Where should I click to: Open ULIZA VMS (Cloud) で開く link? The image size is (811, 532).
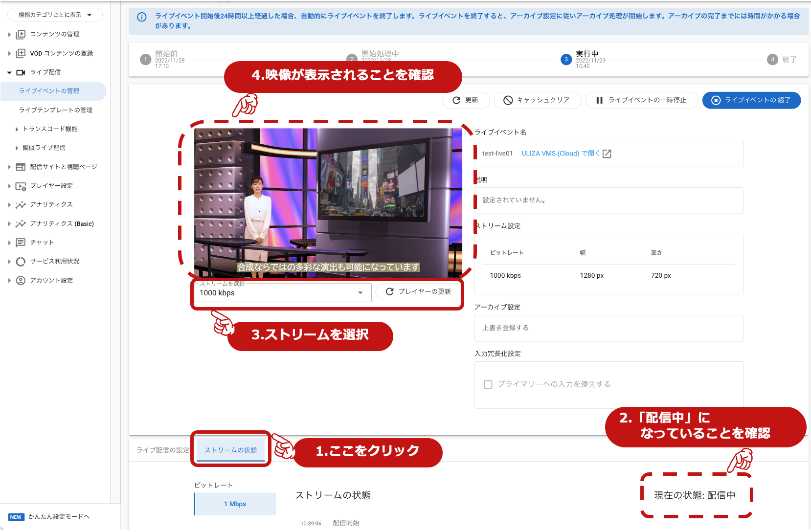pos(561,154)
